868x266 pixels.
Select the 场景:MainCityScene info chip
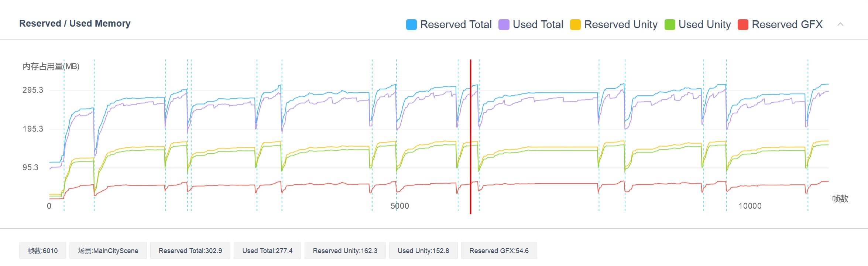[108, 251]
